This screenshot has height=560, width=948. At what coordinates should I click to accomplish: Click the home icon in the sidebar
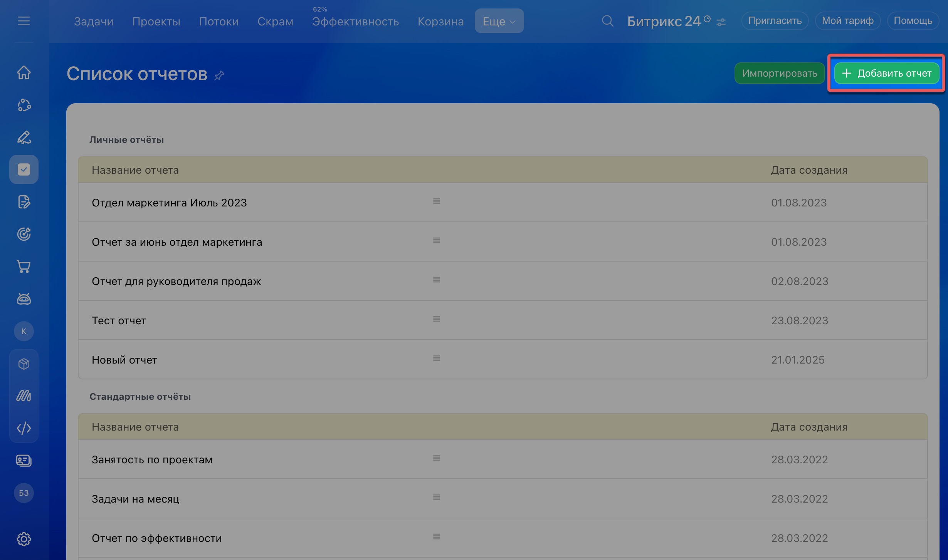point(24,72)
